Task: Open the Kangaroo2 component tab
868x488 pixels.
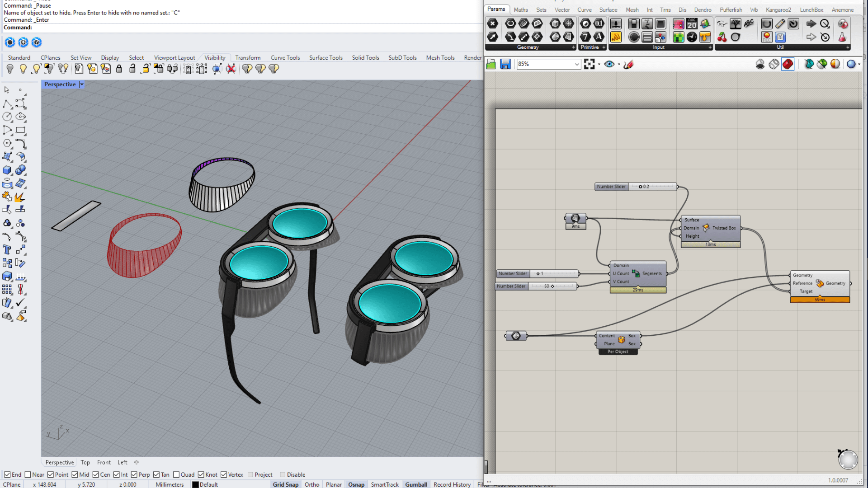Action: 778,9
